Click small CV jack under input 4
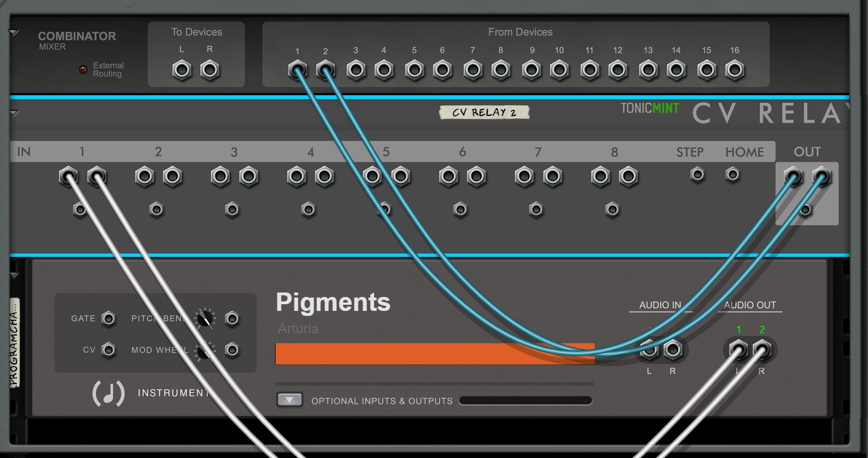Screen dimensions: 868x458 coord(308,209)
